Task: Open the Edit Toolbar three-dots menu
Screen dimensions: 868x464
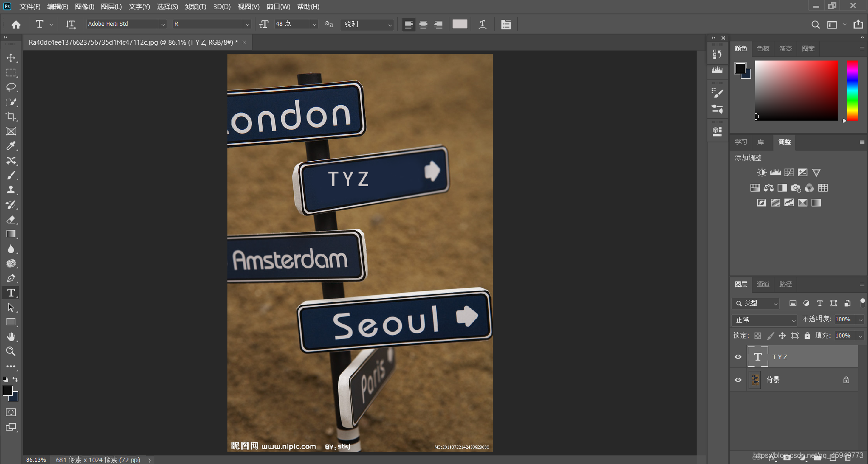Action: [x=11, y=366]
